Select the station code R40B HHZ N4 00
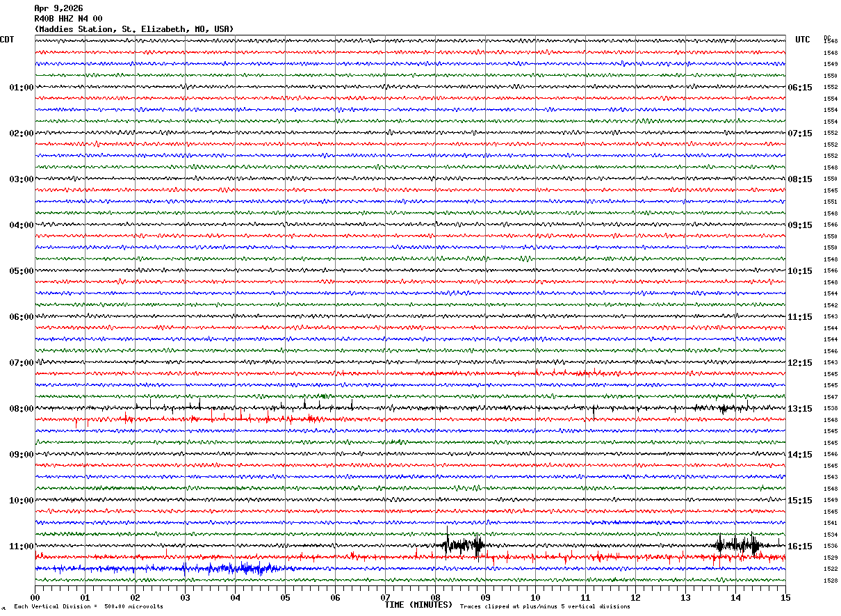This screenshot has width=841, height=616. tap(68, 19)
